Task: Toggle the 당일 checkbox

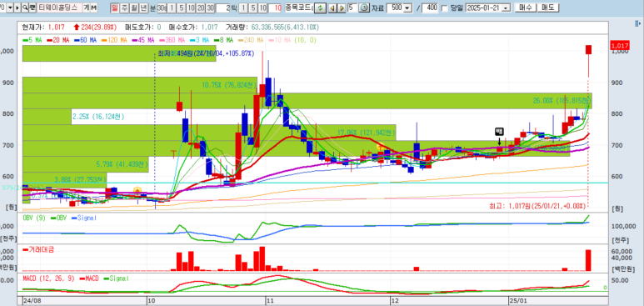Action: pos(443,8)
